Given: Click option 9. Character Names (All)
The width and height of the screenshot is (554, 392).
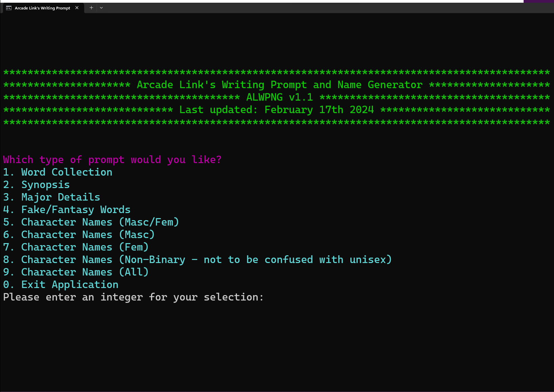Looking at the screenshot, I should coord(75,272).
